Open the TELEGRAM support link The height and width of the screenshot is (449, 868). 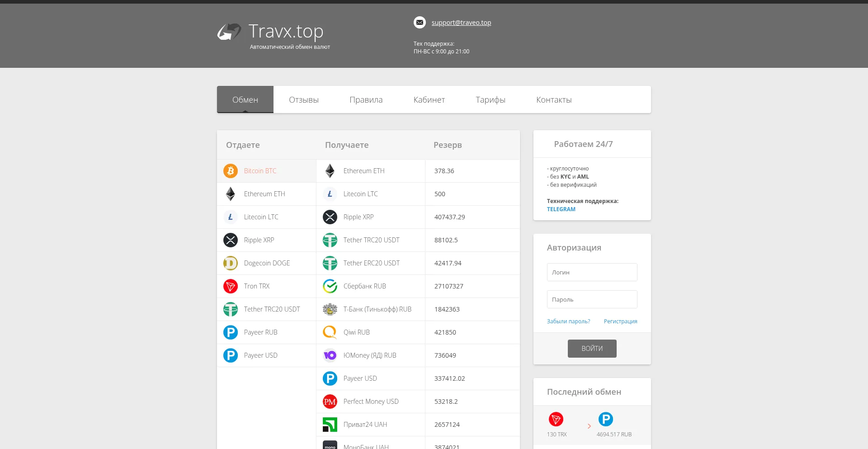point(561,209)
